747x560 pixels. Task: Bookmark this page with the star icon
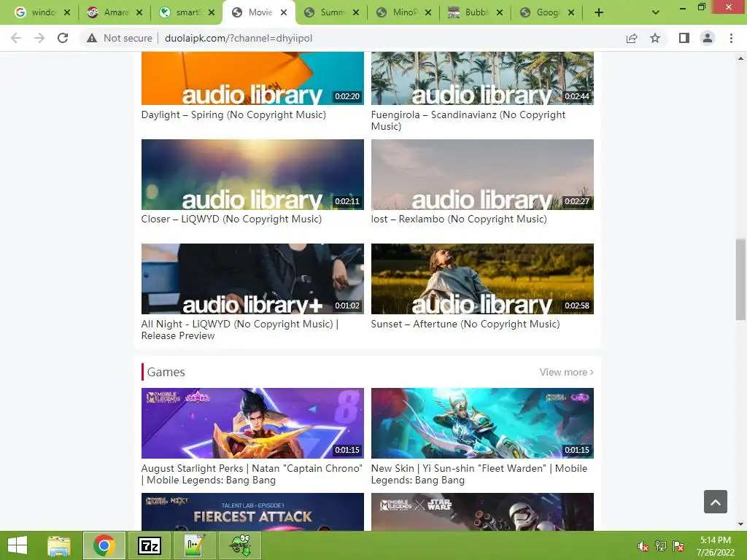click(656, 38)
